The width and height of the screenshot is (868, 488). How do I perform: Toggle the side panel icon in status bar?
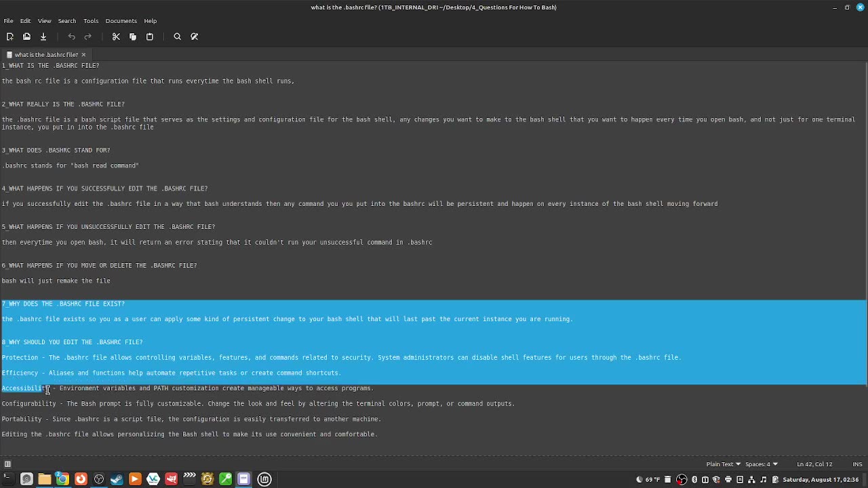point(7,464)
